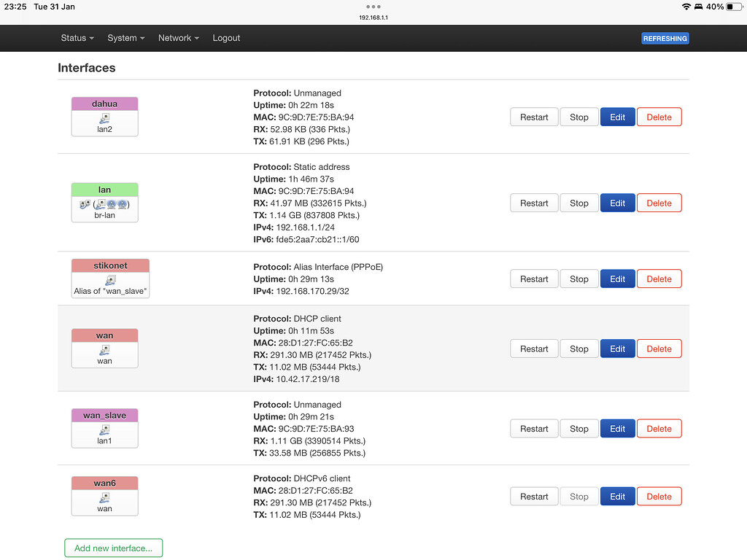Open the Status menu
Image resolution: width=747 pixels, height=560 pixels.
[77, 38]
